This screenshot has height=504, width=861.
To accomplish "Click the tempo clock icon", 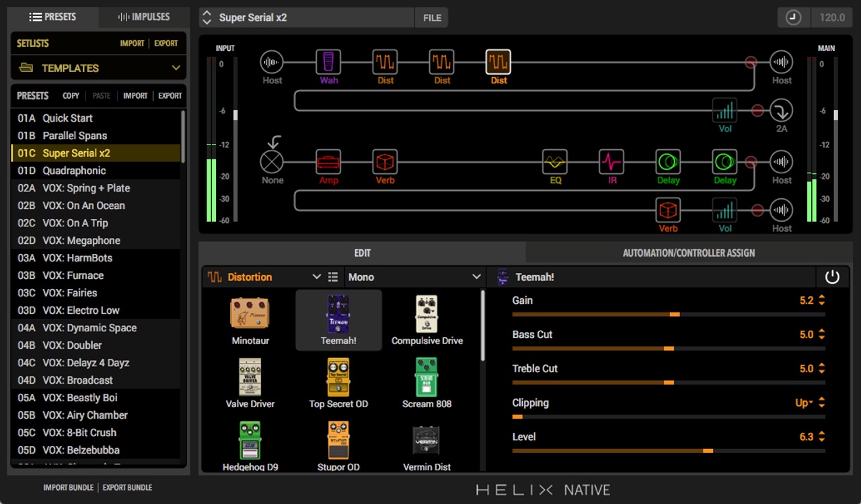I will pyautogui.click(x=793, y=17).
